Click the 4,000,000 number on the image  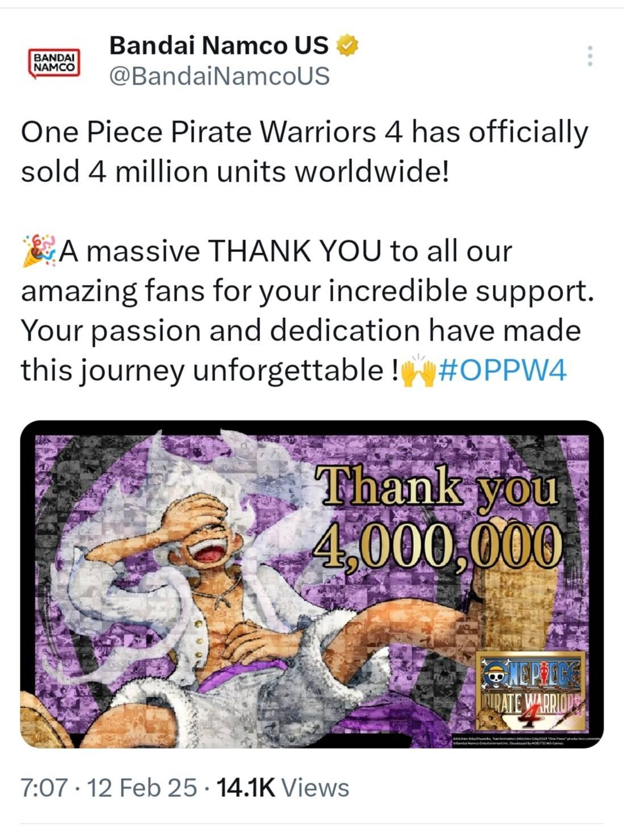pos(437,546)
